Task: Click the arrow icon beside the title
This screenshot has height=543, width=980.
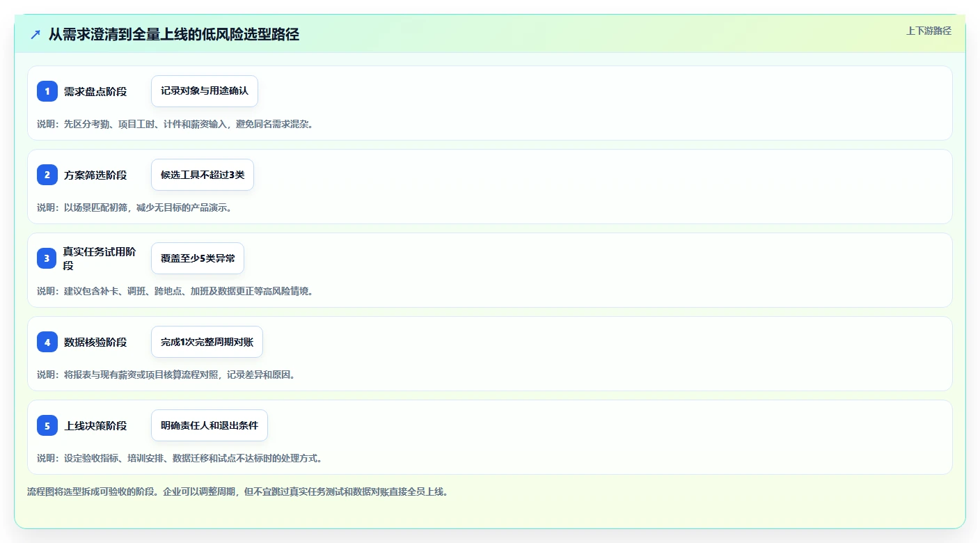Action: [x=35, y=35]
